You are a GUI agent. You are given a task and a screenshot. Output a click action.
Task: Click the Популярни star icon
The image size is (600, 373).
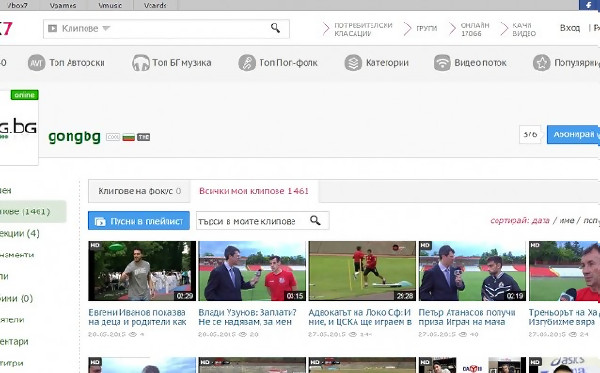click(x=541, y=63)
